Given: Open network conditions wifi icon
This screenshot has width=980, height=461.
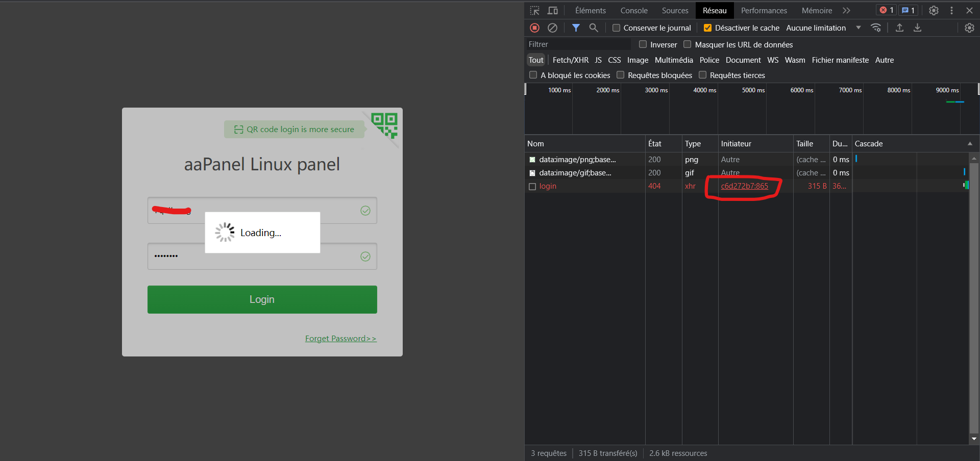Looking at the screenshot, I should (876, 28).
